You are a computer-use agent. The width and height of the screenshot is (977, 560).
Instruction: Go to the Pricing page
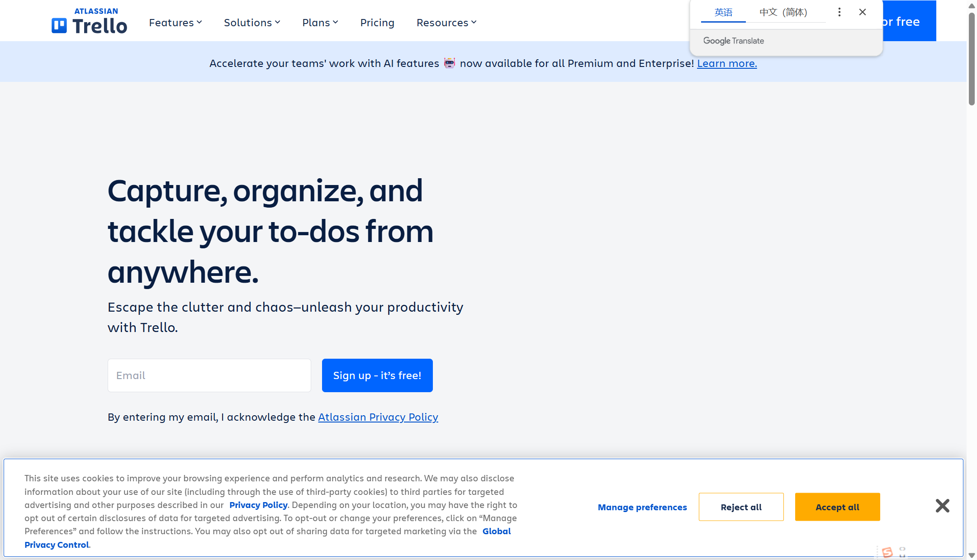pyautogui.click(x=377, y=23)
